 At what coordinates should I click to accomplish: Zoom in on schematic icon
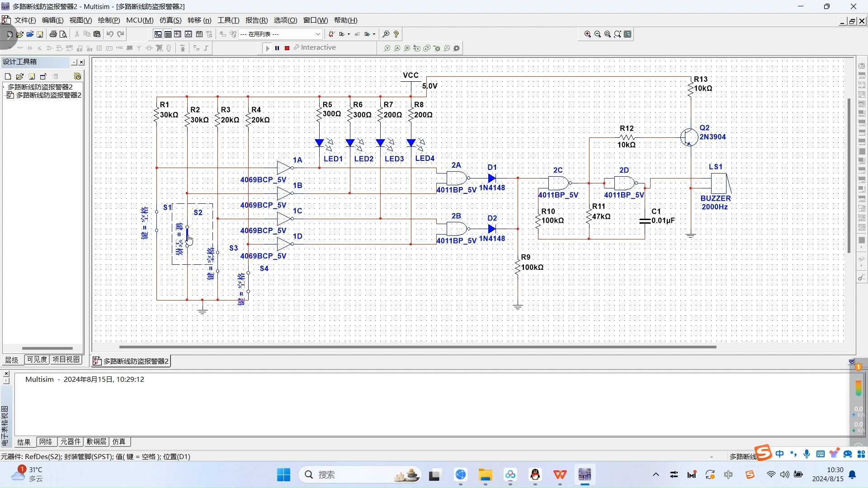pos(587,34)
